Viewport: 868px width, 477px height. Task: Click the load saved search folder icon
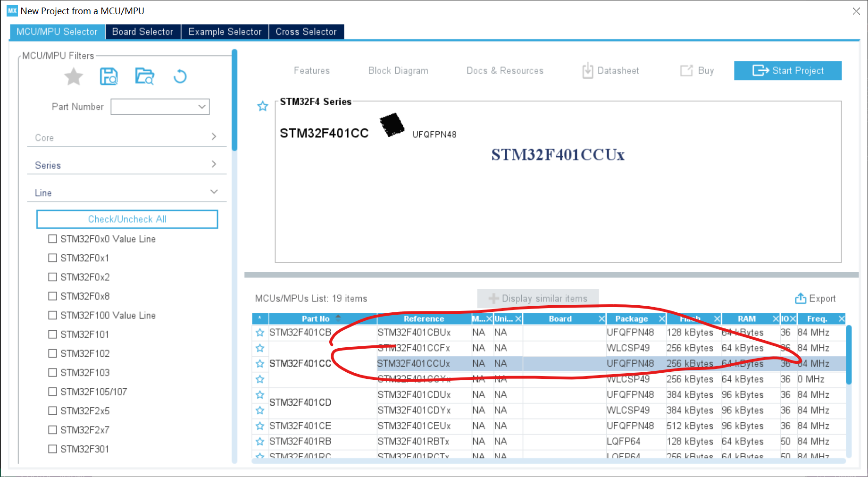click(x=144, y=76)
